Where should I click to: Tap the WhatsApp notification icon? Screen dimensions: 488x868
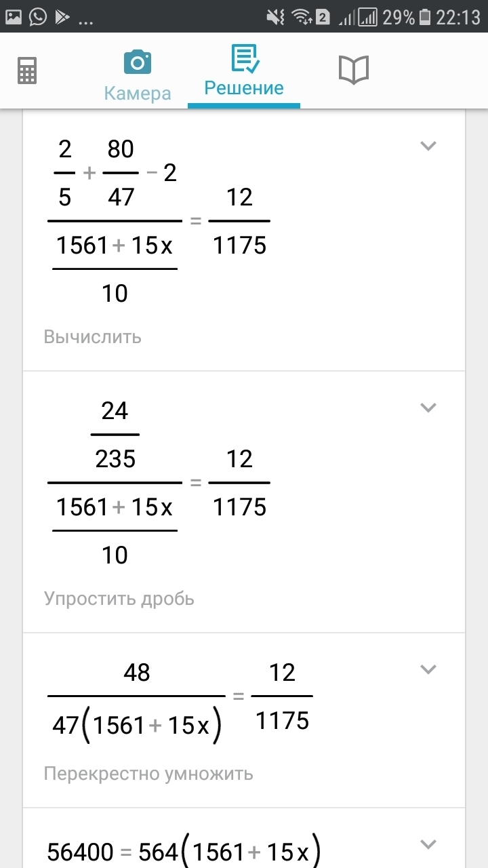click(x=38, y=16)
